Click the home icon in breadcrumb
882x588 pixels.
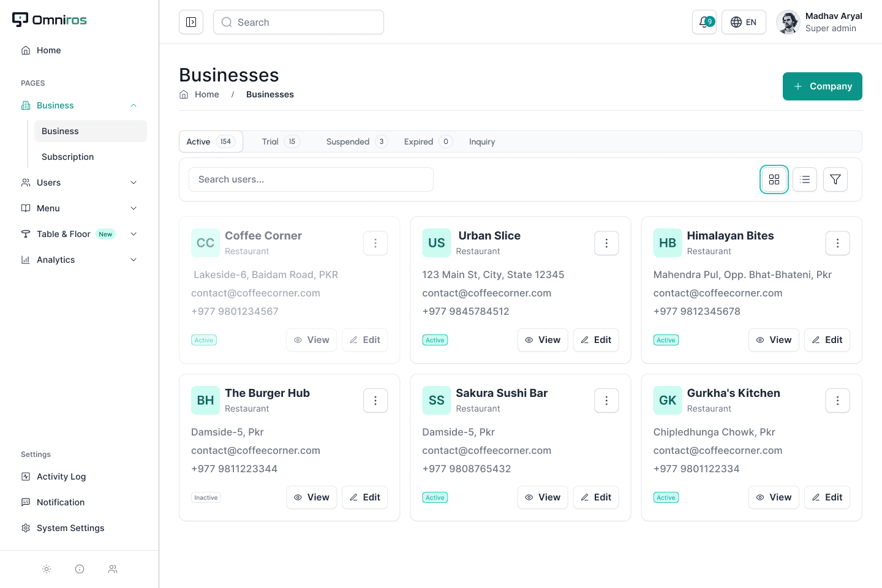[x=184, y=94]
